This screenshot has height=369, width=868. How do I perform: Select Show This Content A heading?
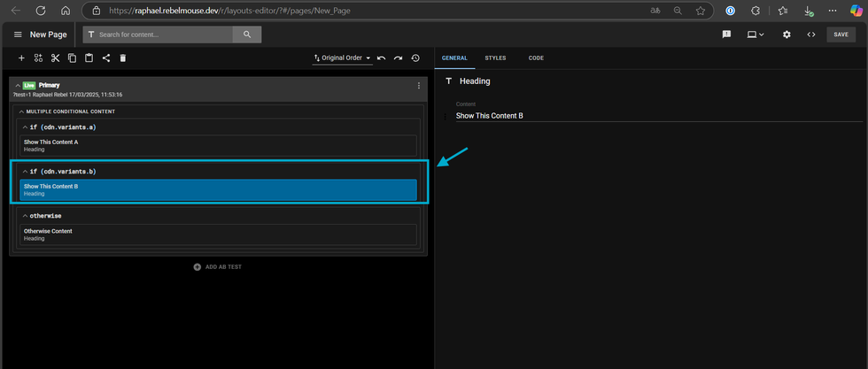tap(218, 145)
